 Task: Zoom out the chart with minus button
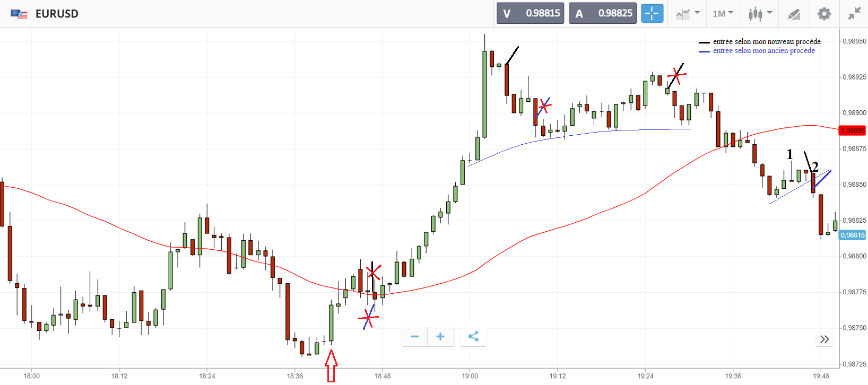coord(415,337)
